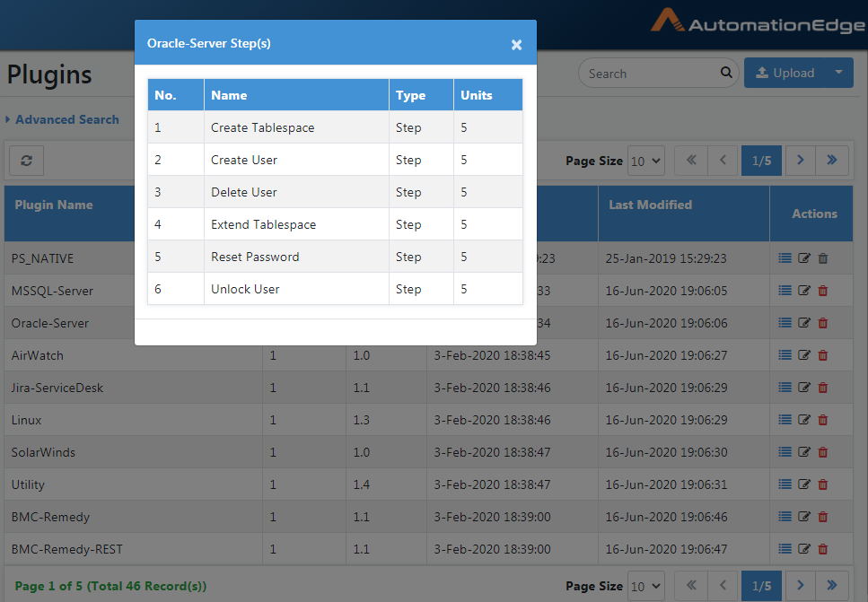Delete the Oracle-Server plugin
868x602 pixels.
823,323
